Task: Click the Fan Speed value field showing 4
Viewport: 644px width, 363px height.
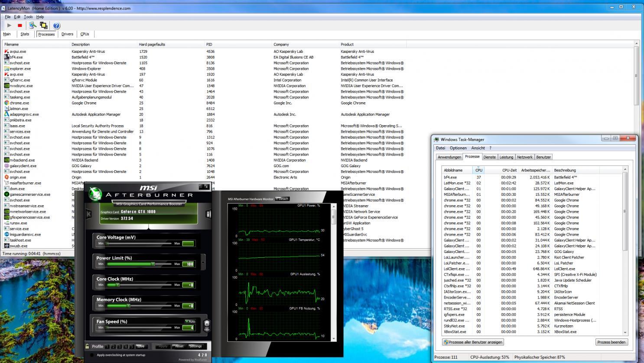Action: [188, 327]
